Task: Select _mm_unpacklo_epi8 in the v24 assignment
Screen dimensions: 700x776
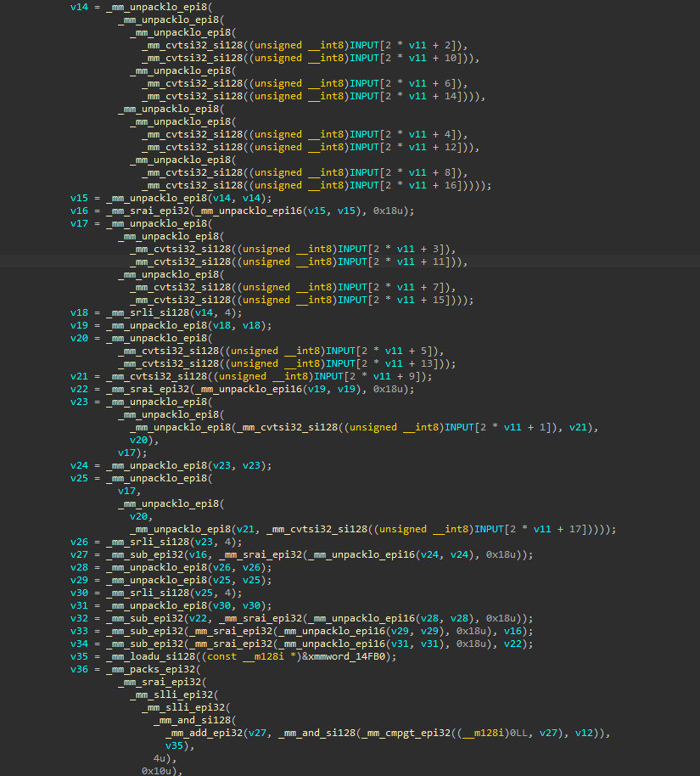Action: pyautogui.click(x=157, y=466)
